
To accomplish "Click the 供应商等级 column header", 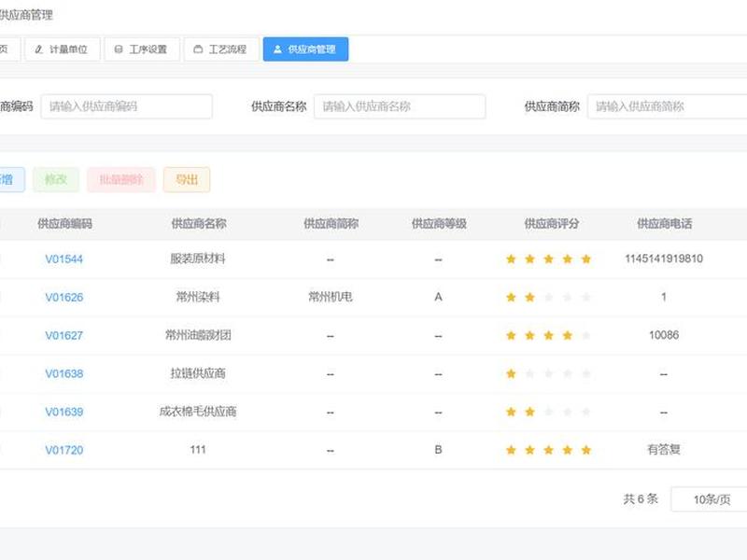I will [x=439, y=223].
